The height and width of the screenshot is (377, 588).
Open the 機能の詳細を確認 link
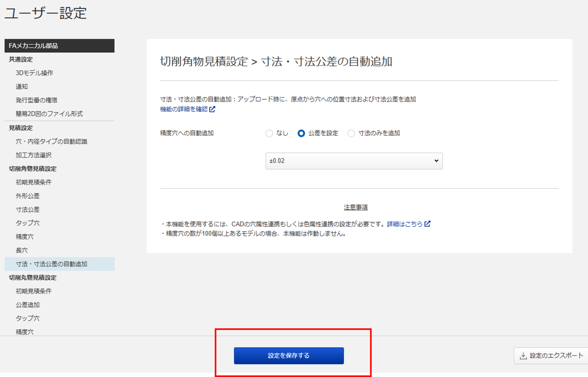[184, 109]
